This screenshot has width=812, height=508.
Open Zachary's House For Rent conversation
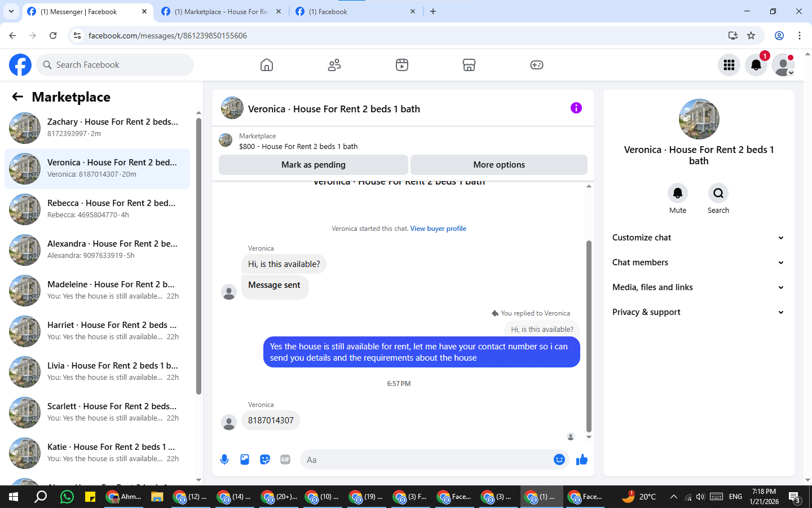(x=98, y=128)
